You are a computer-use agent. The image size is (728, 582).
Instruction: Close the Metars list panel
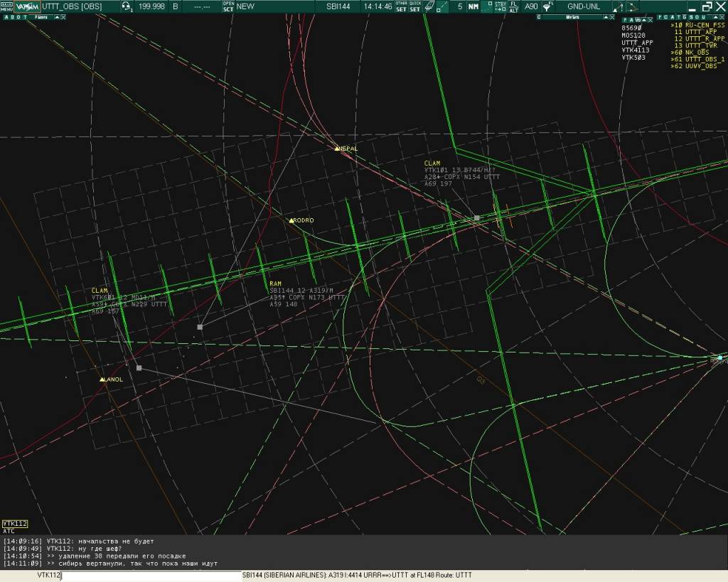tap(612, 17)
